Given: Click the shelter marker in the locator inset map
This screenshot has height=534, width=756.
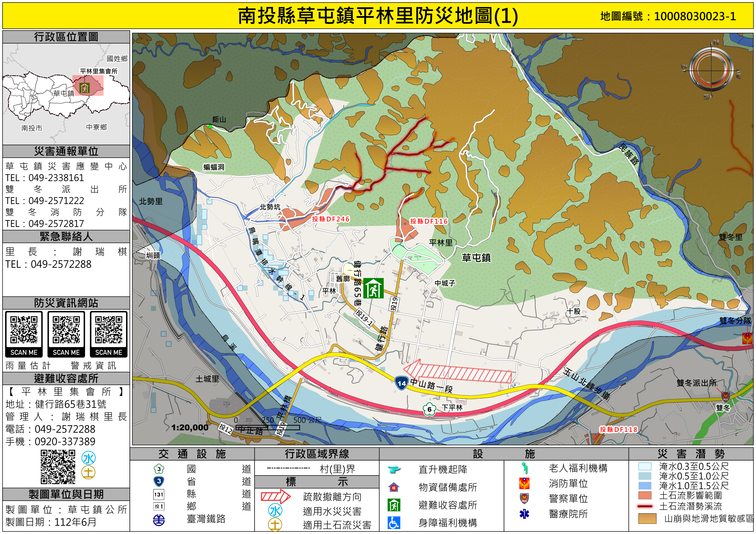Looking at the screenshot, I should click(85, 88).
